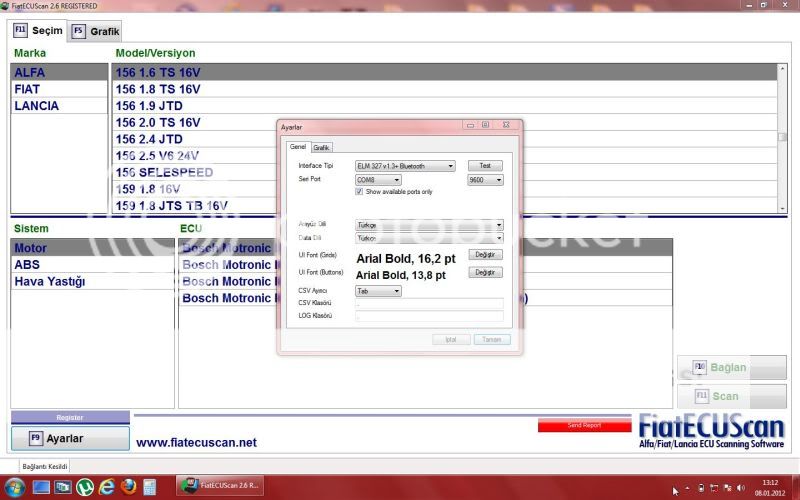800x500 pixels.
Task: Open Internet Explorer from the taskbar
Action: coord(107,487)
